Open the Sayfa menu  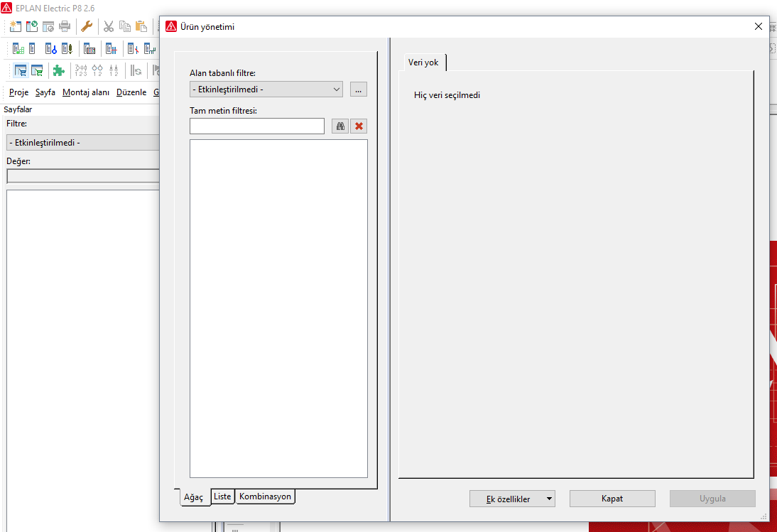45,92
